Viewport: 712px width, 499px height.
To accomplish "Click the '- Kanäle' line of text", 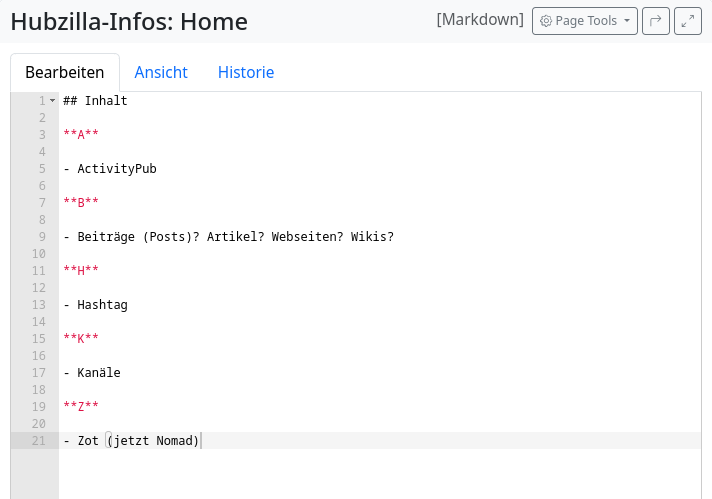I will pyautogui.click(x=92, y=373).
